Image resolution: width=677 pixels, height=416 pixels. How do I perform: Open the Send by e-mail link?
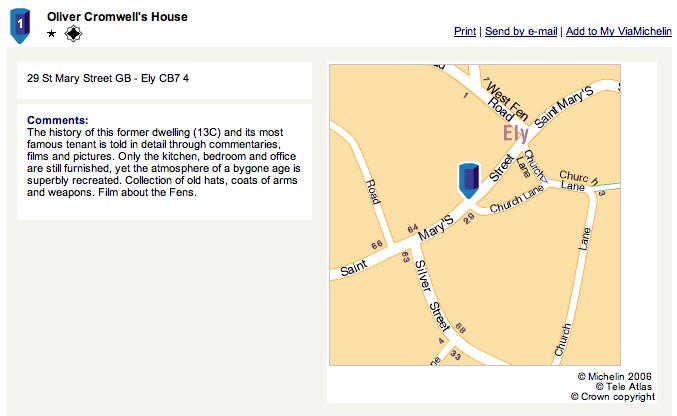[521, 31]
